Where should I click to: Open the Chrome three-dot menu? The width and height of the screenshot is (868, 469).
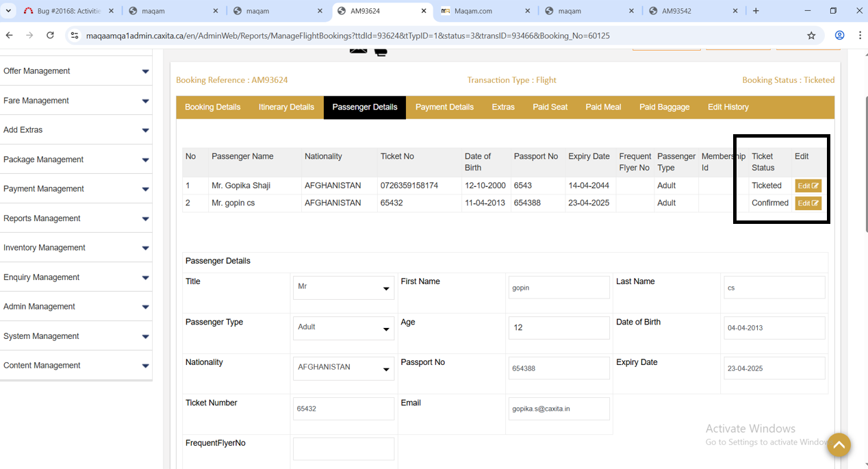tap(860, 36)
